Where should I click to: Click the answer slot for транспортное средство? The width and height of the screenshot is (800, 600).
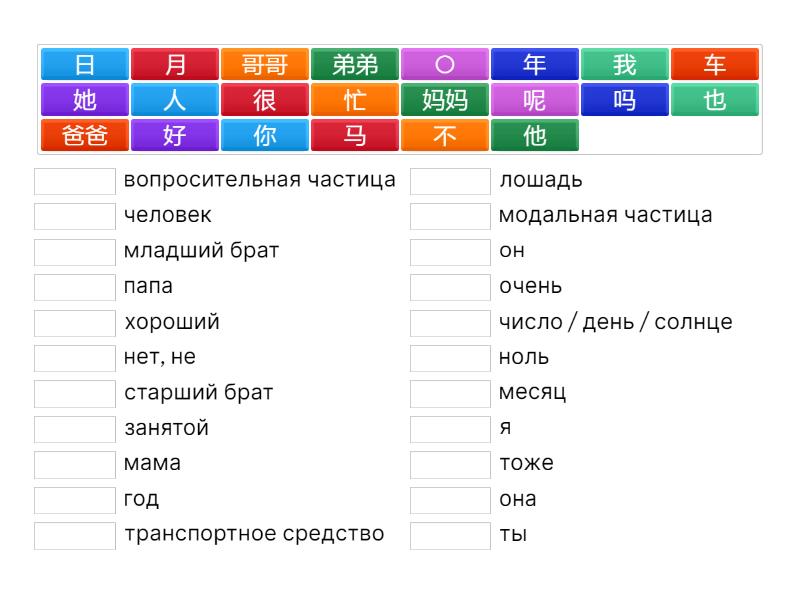click(x=75, y=534)
